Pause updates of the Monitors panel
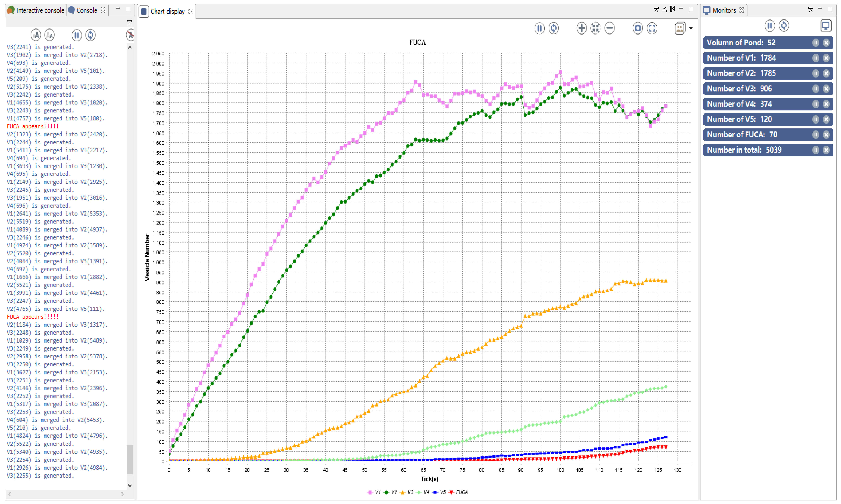 click(x=770, y=26)
